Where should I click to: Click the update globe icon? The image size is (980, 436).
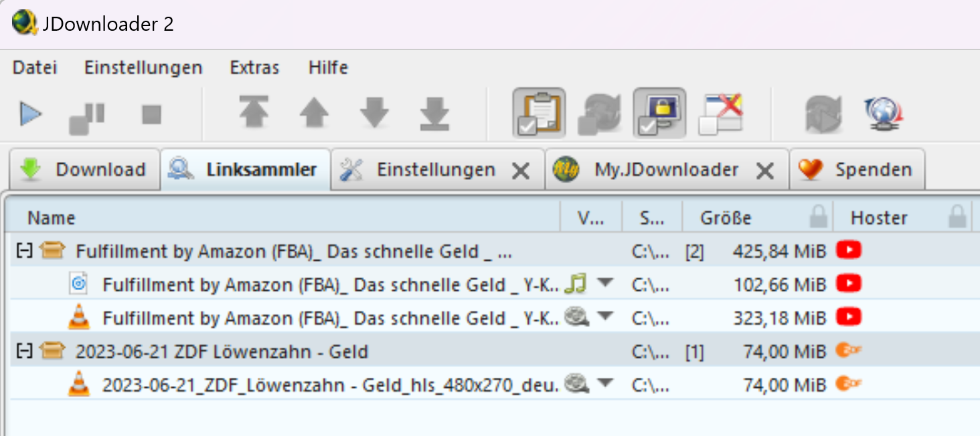(x=884, y=112)
